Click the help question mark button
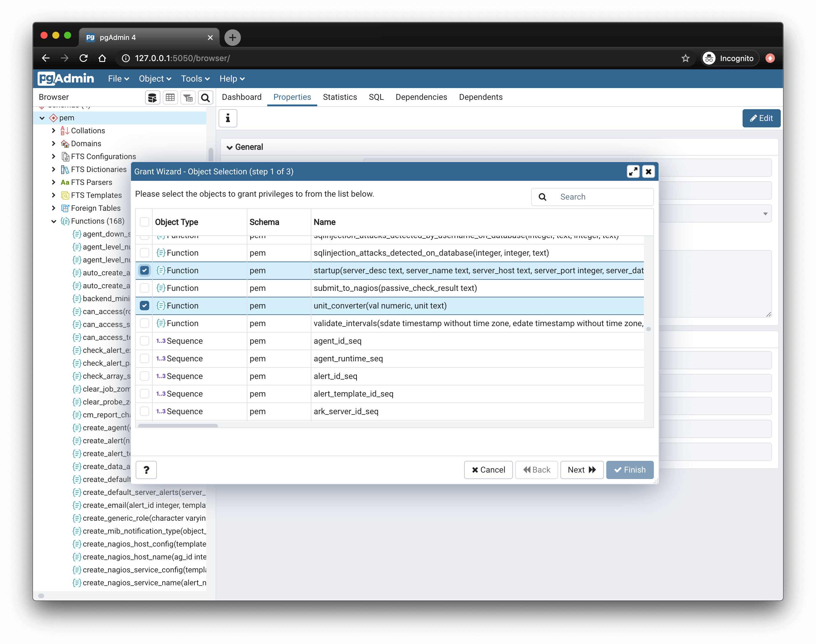816x644 pixels. [146, 470]
